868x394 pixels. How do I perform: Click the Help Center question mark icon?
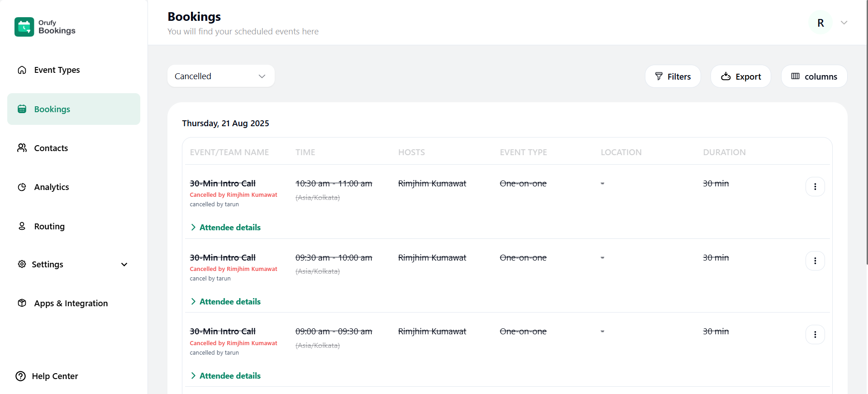(x=21, y=376)
